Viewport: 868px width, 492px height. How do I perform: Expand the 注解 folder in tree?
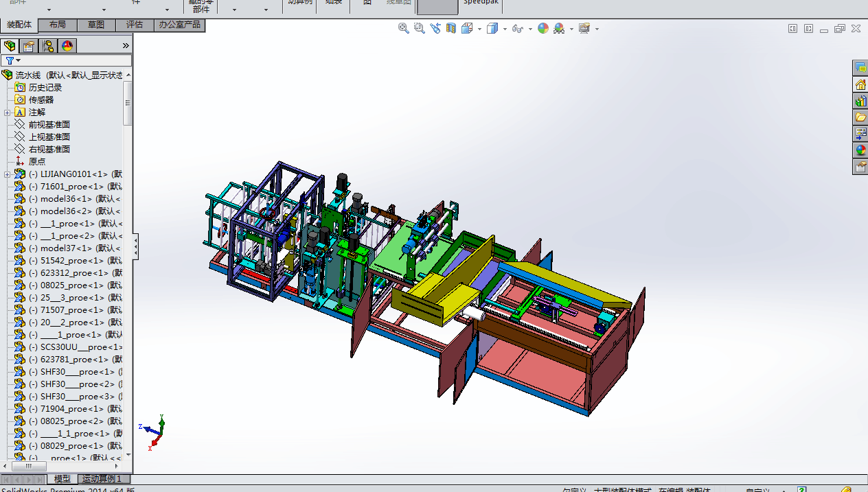[x=8, y=113]
